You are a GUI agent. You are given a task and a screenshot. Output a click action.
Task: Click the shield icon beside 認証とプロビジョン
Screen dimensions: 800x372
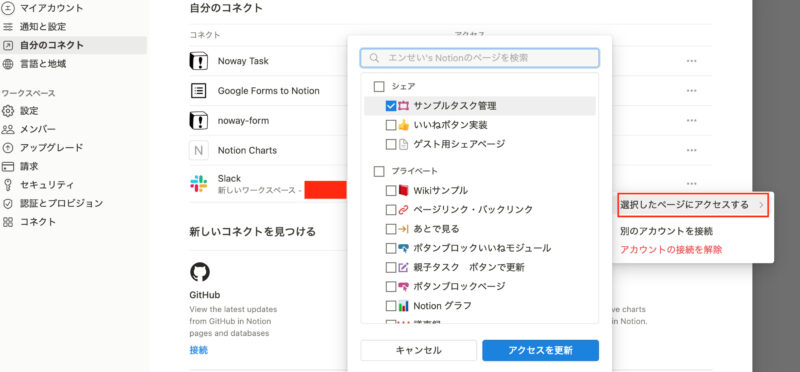click(8, 203)
